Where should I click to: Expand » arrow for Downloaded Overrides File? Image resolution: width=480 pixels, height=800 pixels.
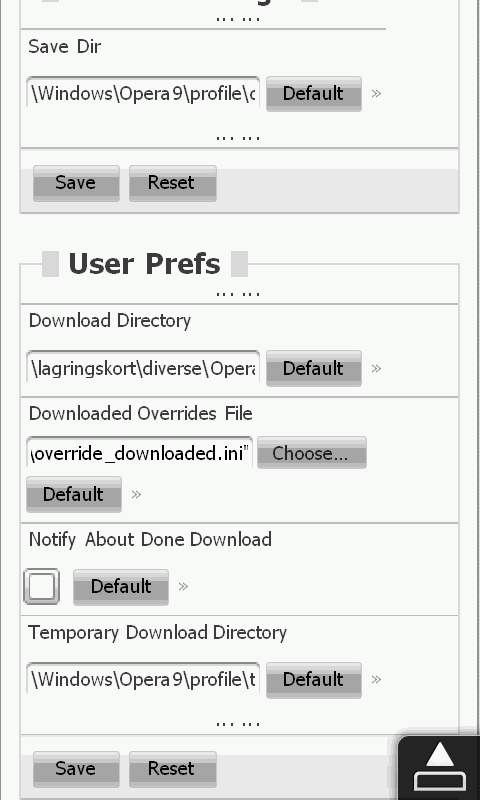[136, 494]
